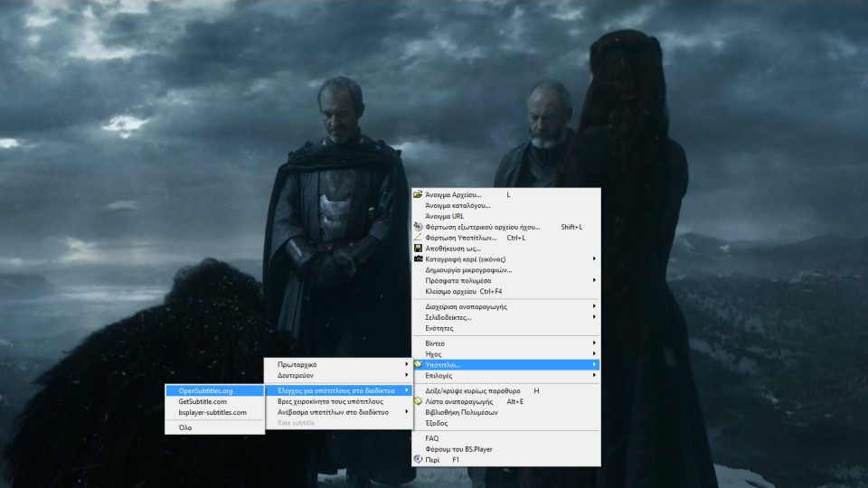Click the help icon beside Περί
Image resolution: width=868 pixels, height=488 pixels.
click(418, 459)
